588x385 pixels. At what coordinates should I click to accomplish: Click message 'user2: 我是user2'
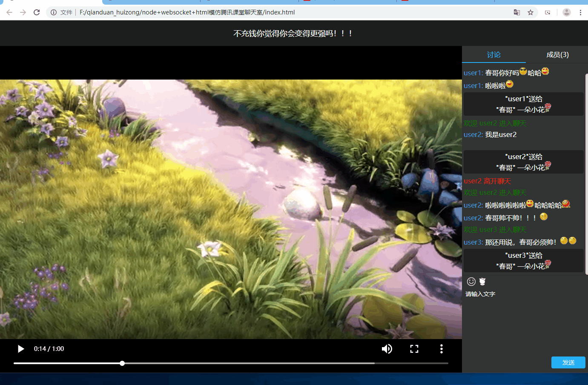pyautogui.click(x=490, y=134)
